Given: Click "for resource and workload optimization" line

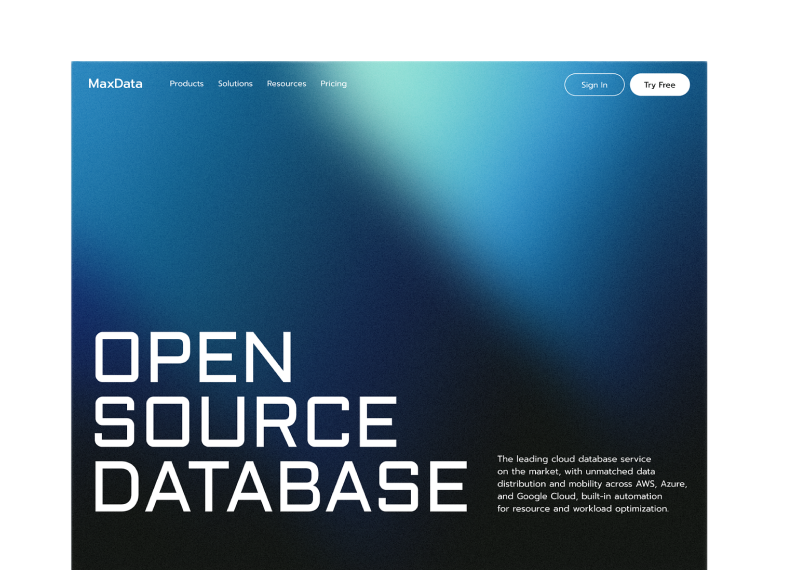Looking at the screenshot, I should point(582,509).
